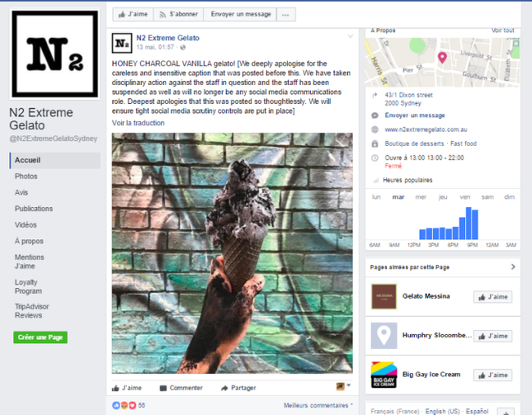
Task: Like Gelato Messina with the J'aime button
Action: [x=493, y=297]
